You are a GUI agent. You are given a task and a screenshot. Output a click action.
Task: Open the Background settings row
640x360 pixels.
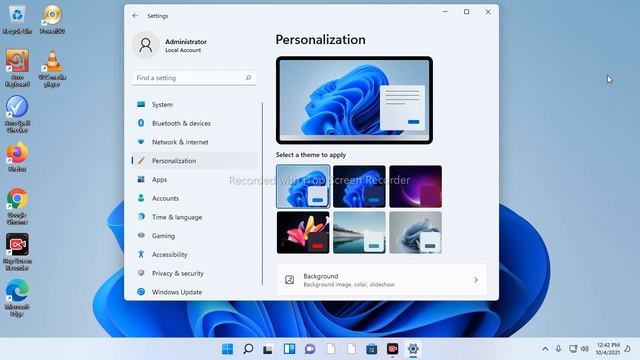point(381,280)
